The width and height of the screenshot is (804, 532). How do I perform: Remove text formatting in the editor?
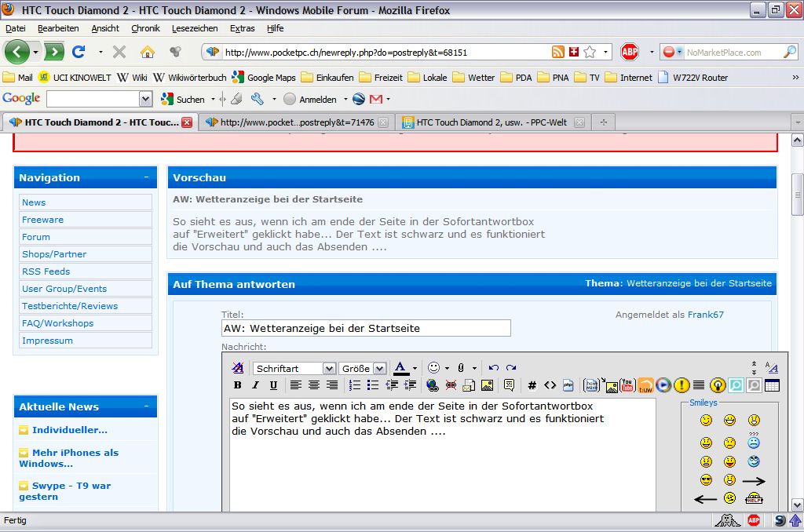coord(237,368)
